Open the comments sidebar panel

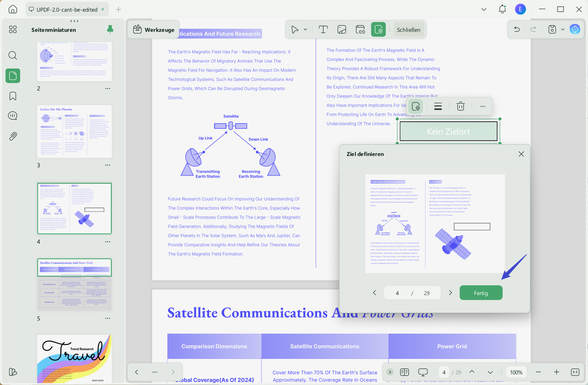coord(13,116)
